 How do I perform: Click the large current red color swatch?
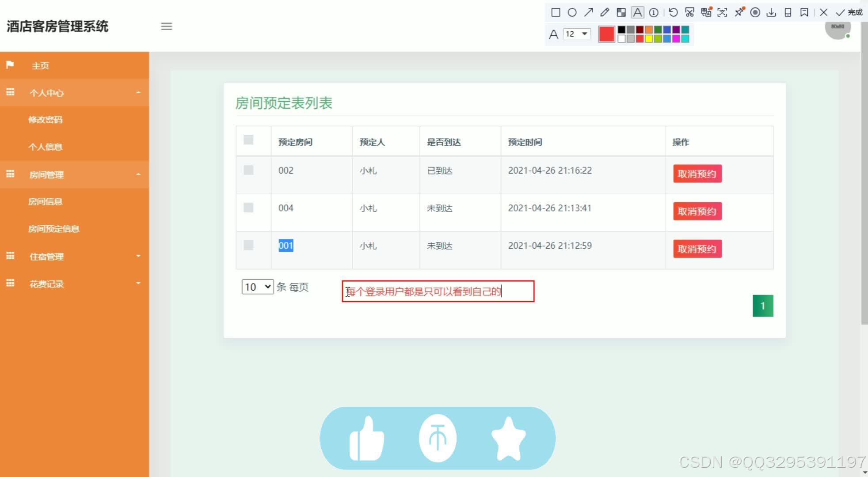coord(606,34)
